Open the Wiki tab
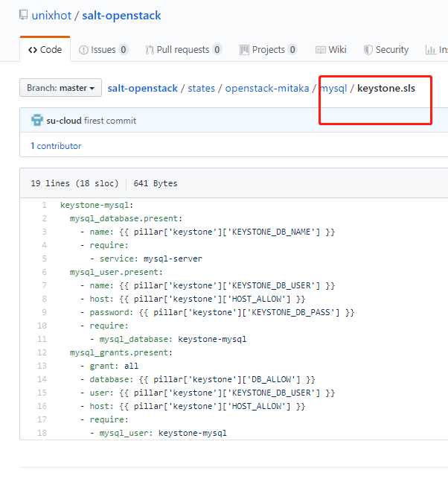 331,49
